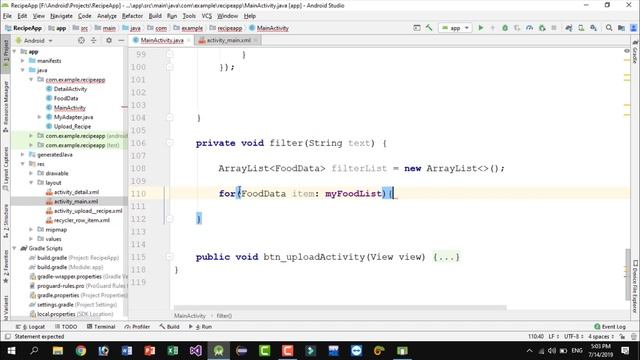The height and width of the screenshot is (360, 640).
Task: Click the 4 spaces indent setting
Action: coord(601,337)
